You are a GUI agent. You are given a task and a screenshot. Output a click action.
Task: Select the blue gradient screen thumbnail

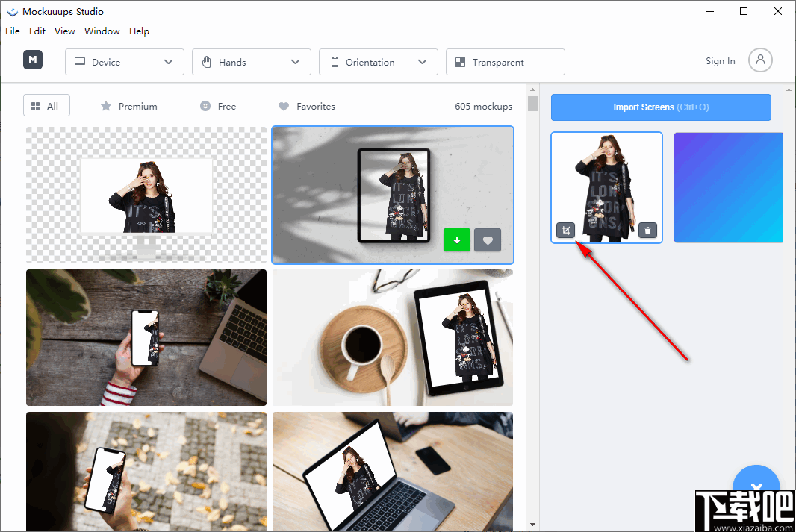tap(727, 187)
